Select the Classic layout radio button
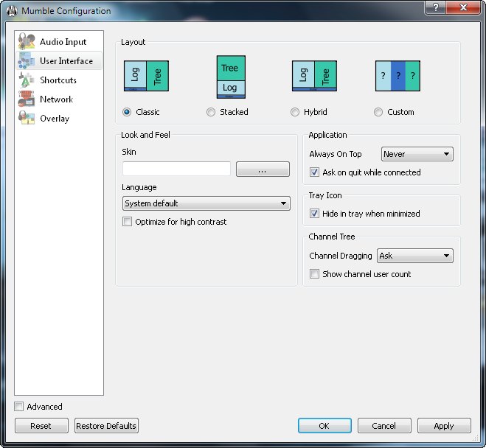The width and height of the screenshot is (486, 448). click(x=127, y=112)
